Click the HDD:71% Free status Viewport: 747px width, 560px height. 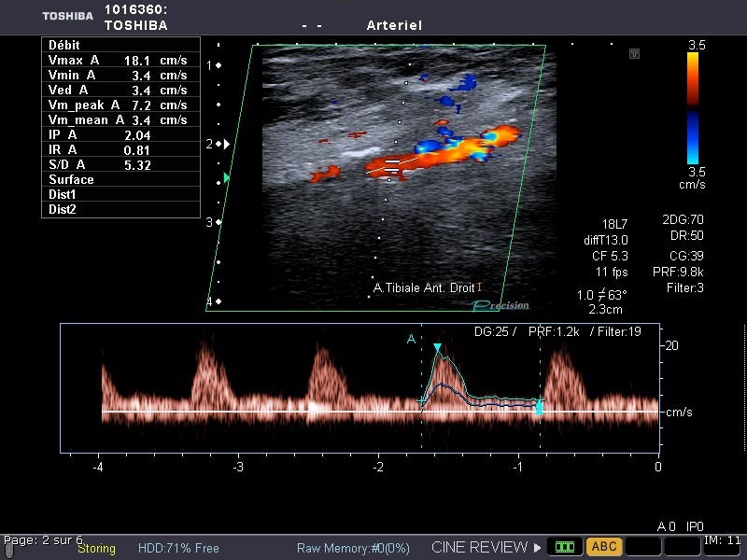pos(178,548)
